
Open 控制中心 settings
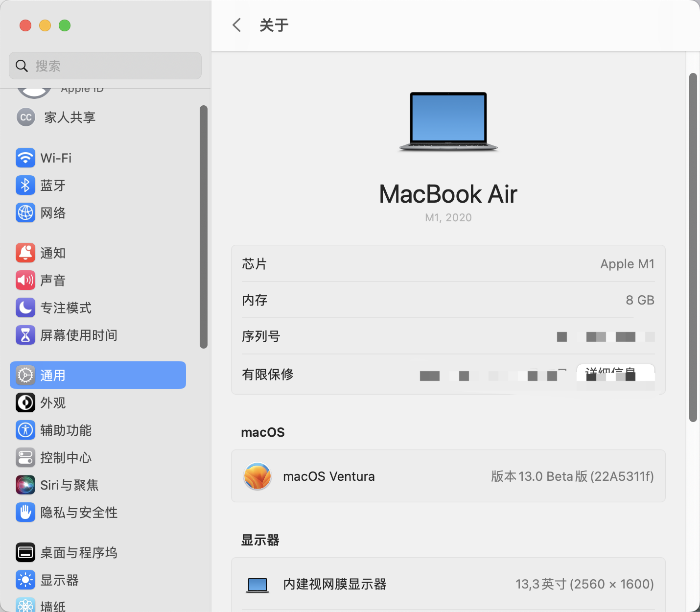click(x=65, y=458)
